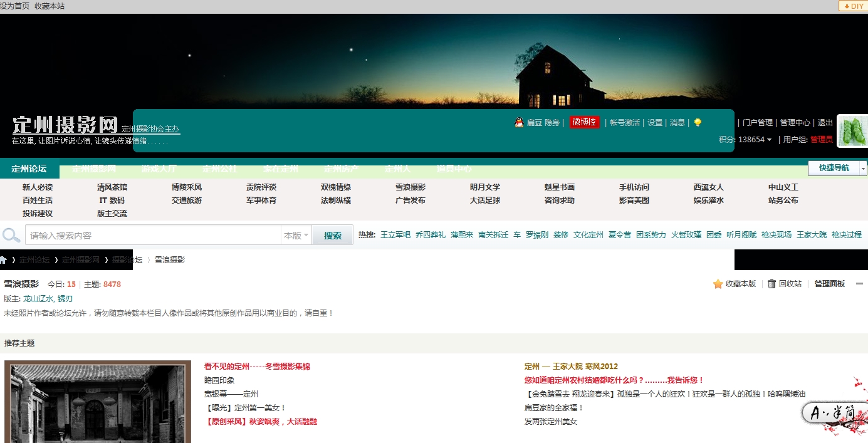This screenshot has width=868, height=443.
Task: Open thread 看不见的定州-----冬雪摄影集锦
Action: [257, 367]
